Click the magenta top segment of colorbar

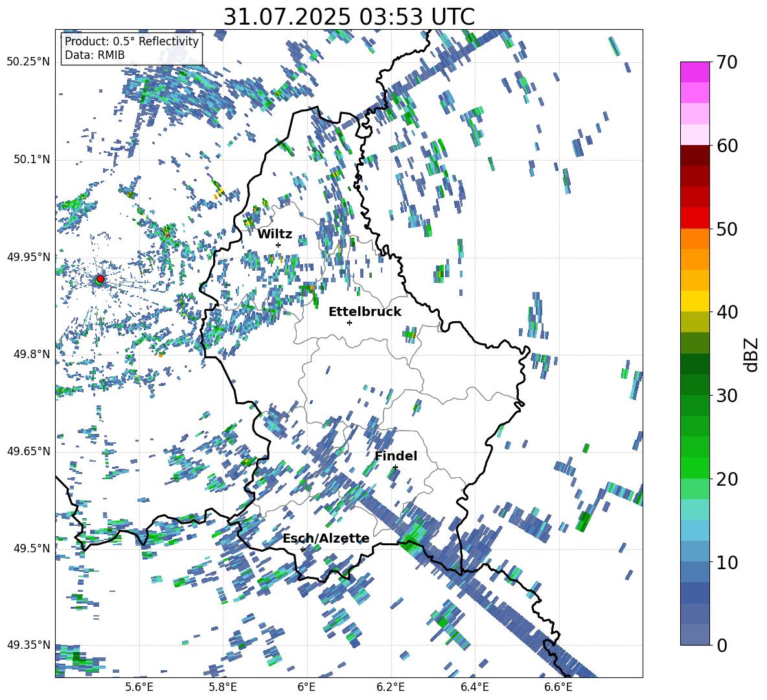point(694,72)
